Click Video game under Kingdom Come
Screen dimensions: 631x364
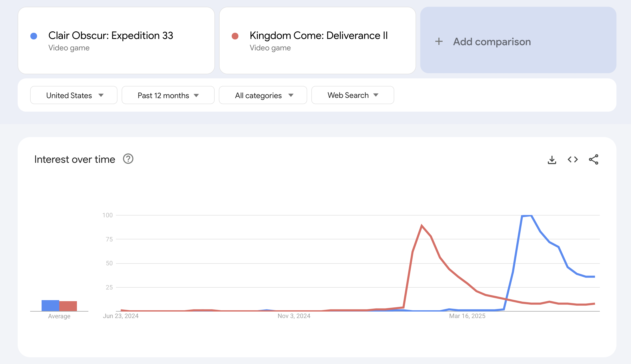(270, 48)
